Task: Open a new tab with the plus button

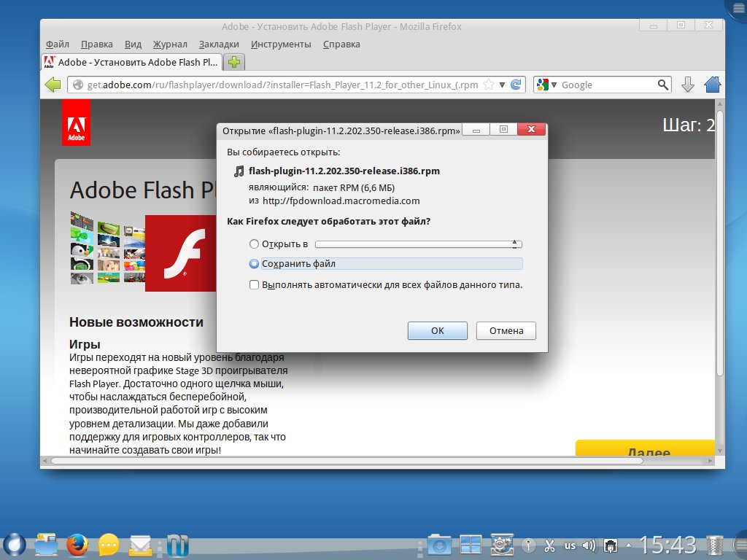Action: click(234, 62)
